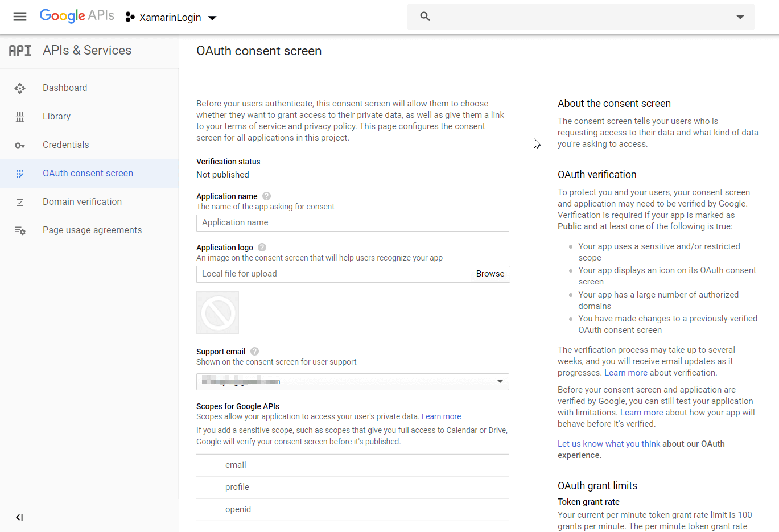Expand the search bar dropdown arrow
This screenshot has height=532, width=779.
tap(740, 17)
